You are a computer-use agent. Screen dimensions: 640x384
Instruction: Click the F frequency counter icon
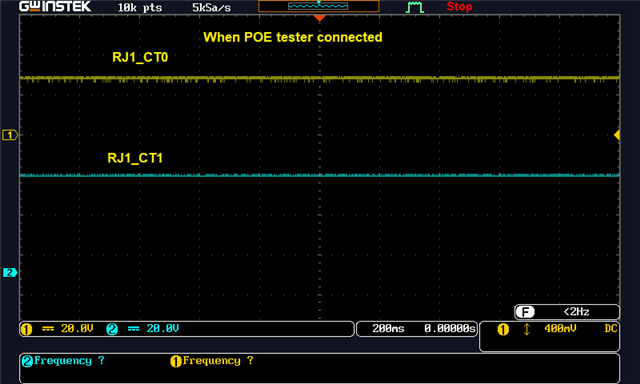tap(525, 312)
